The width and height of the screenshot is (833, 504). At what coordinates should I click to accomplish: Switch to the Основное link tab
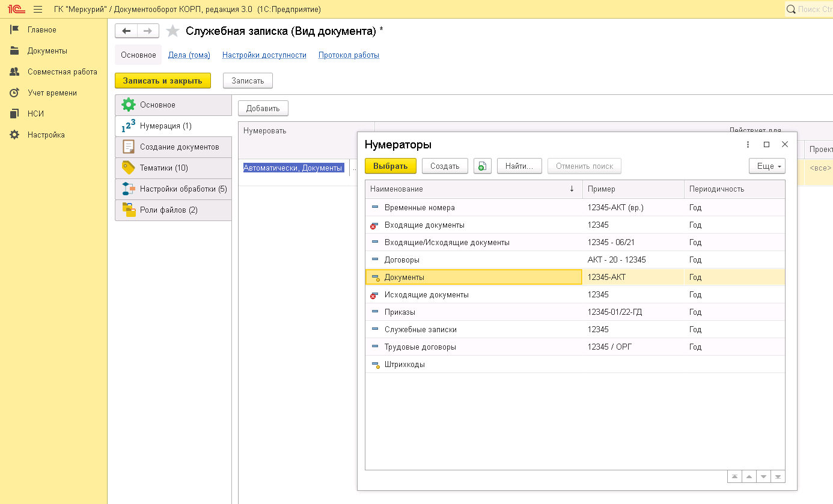138,55
